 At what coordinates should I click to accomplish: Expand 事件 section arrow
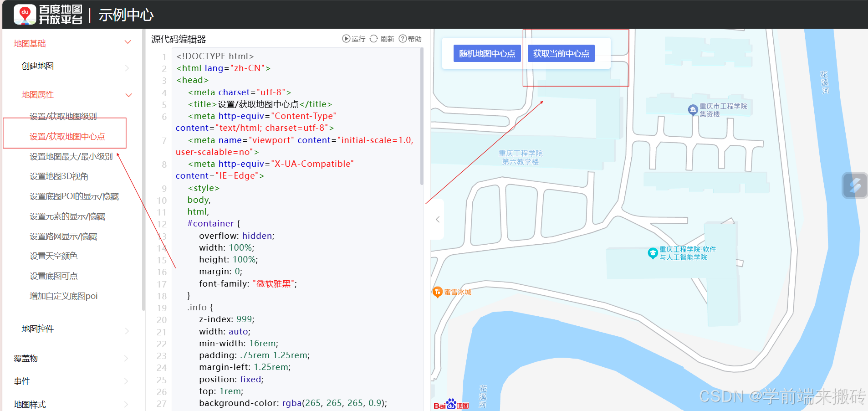pyautogui.click(x=126, y=381)
